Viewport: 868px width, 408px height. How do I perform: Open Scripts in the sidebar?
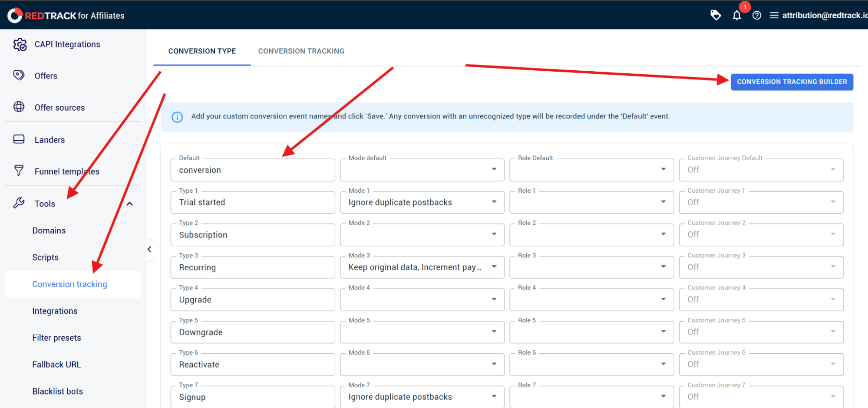(45, 257)
